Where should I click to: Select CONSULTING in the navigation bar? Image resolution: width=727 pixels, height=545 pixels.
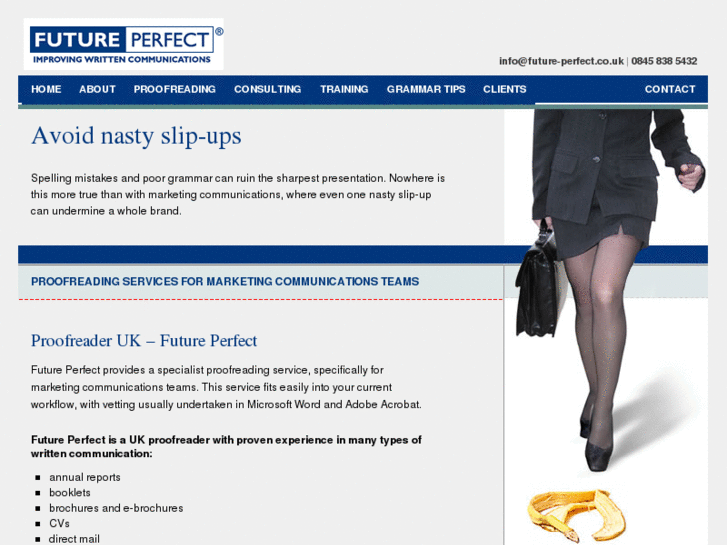coord(268,89)
